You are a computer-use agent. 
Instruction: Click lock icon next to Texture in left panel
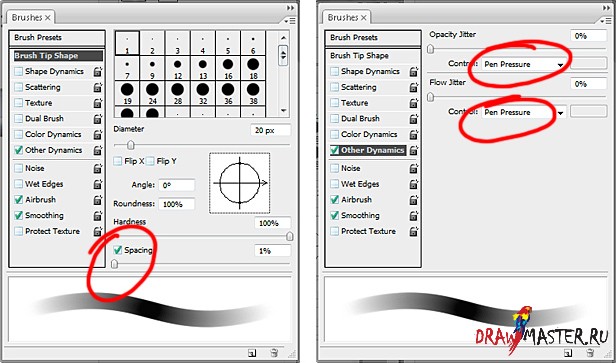(x=98, y=103)
